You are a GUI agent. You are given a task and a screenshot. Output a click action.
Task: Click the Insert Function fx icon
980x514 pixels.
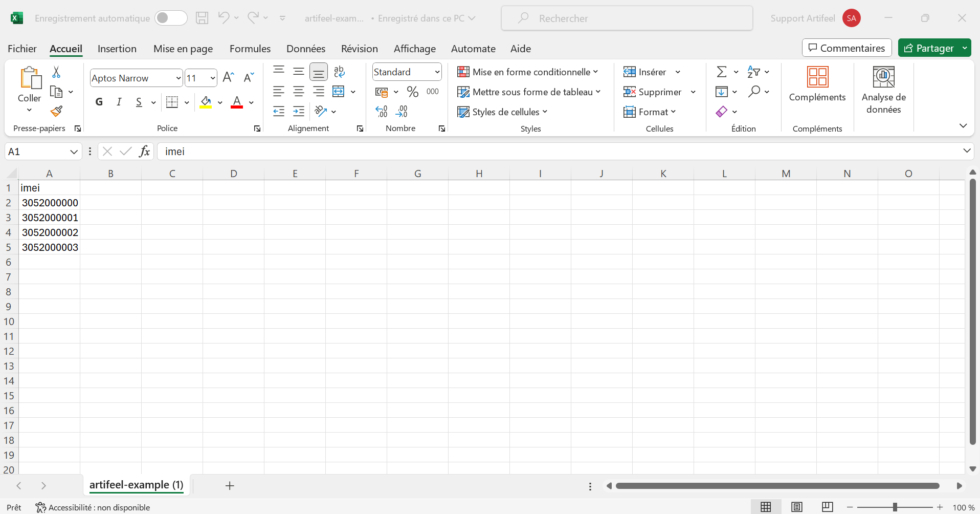pyautogui.click(x=145, y=152)
